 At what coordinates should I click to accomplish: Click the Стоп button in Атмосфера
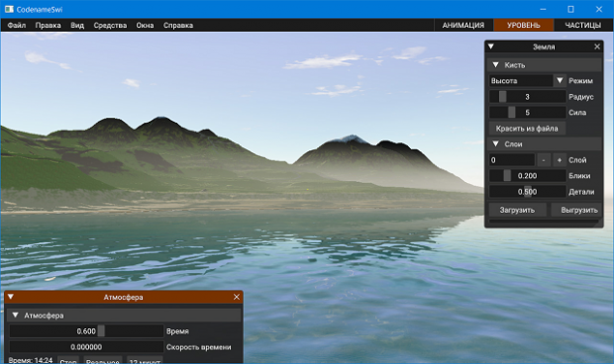[68, 360]
